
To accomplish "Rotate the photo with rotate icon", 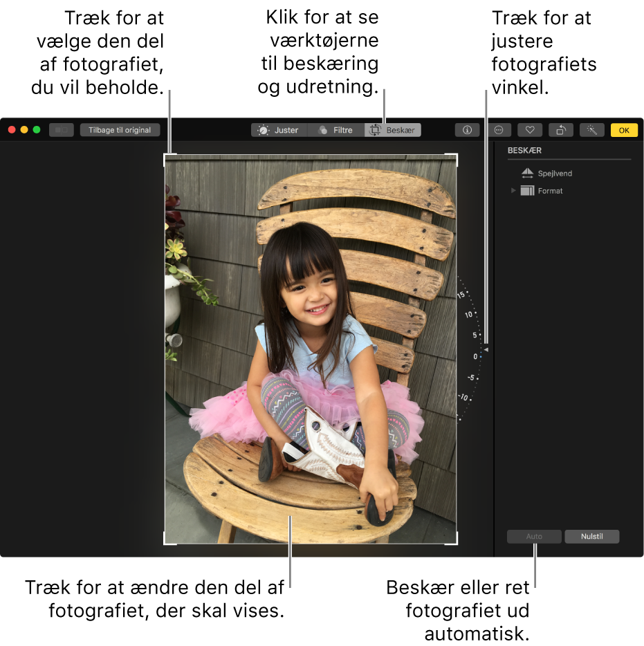I will click(x=561, y=130).
